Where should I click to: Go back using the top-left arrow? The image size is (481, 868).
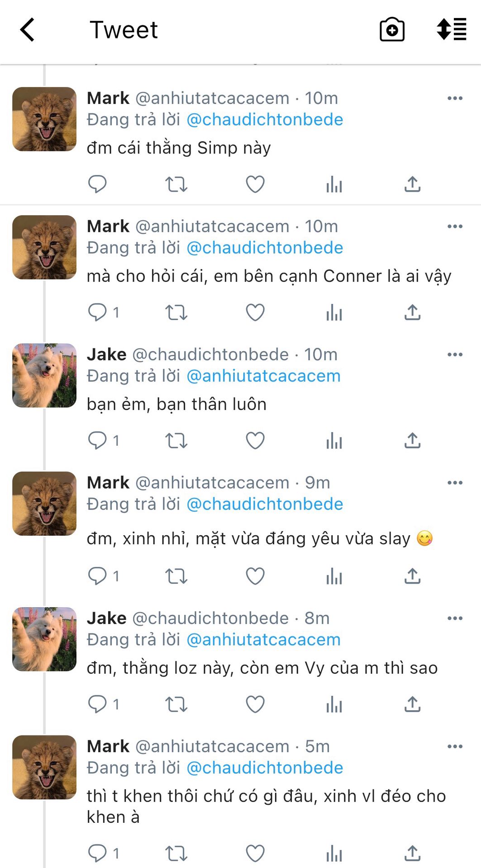coord(28,30)
